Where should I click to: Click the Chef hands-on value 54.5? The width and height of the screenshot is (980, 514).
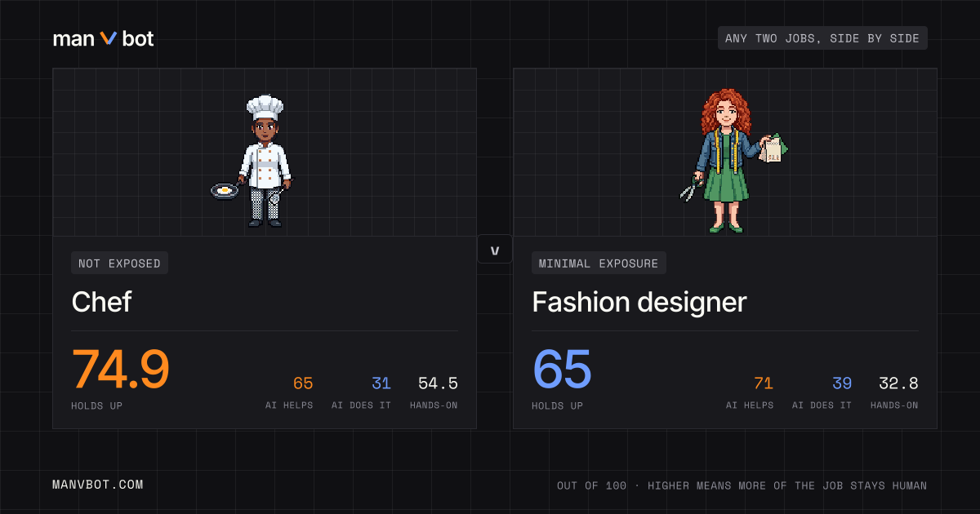(438, 383)
